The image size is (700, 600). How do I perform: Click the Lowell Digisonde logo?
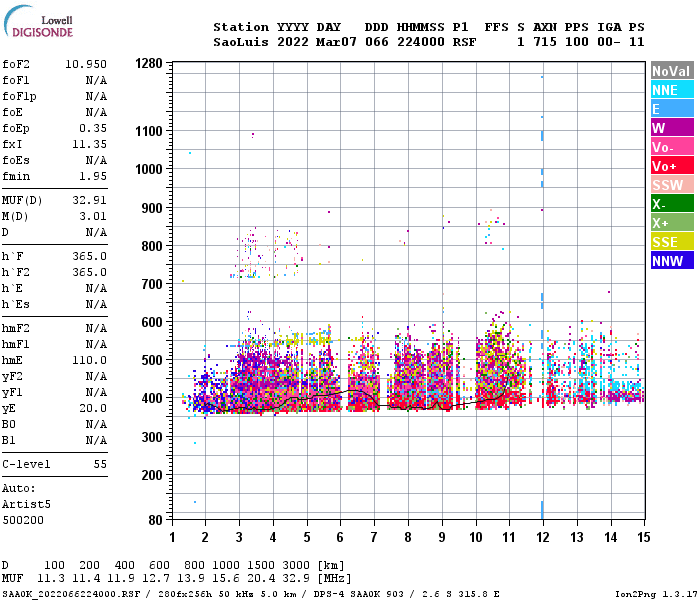(38, 22)
